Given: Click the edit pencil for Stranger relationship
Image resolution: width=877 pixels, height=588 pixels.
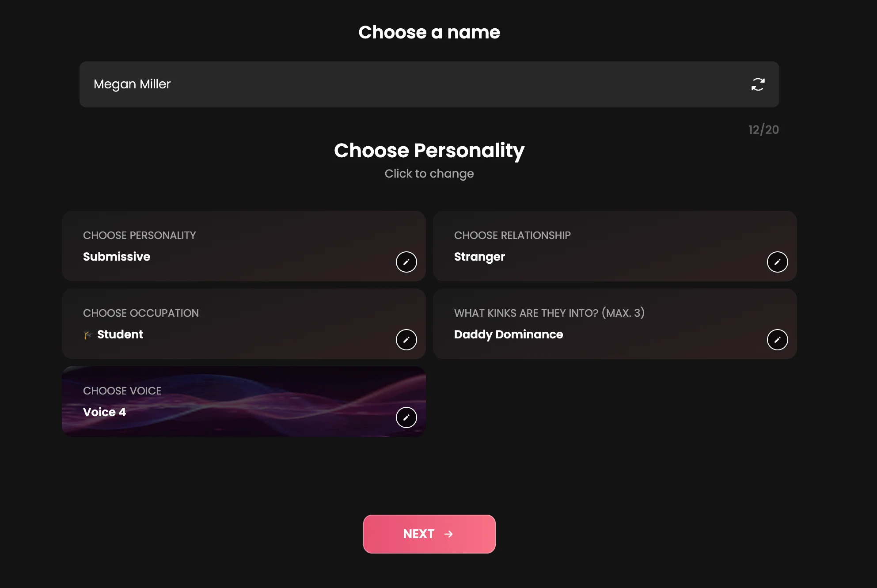Looking at the screenshot, I should coord(777,262).
